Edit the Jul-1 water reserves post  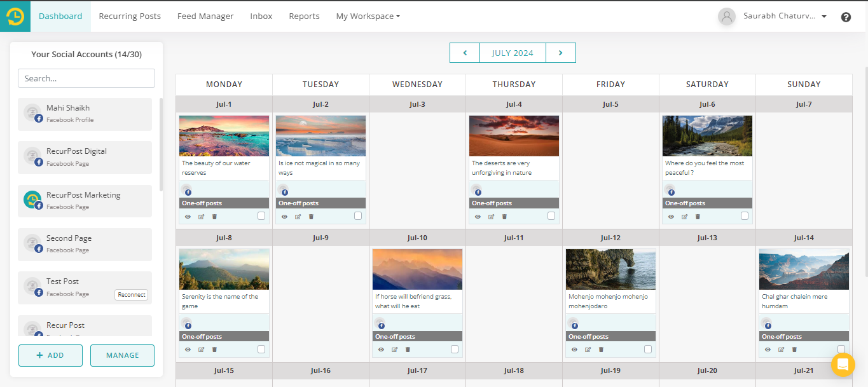pos(201,217)
